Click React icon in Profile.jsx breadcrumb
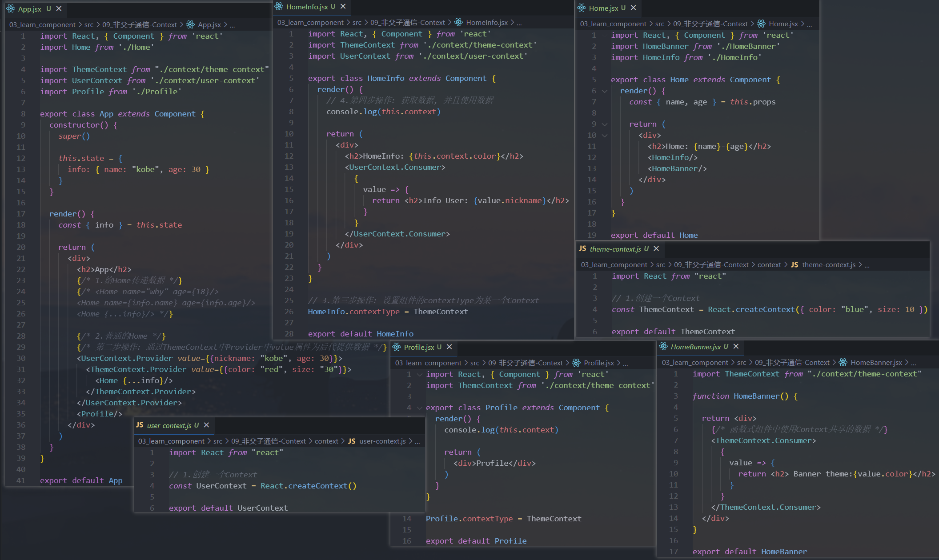Image resolution: width=939 pixels, height=560 pixels. [x=576, y=363]
